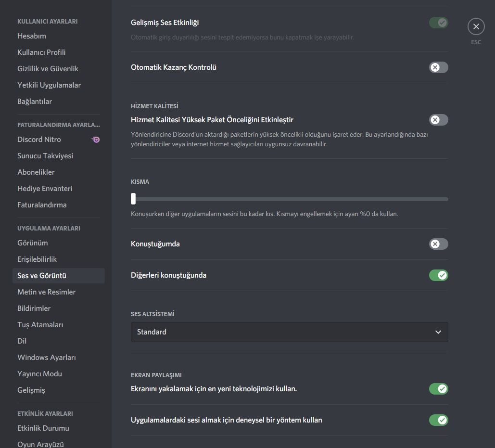Open Tuş Atamaları settings
The width and height of the screenshot is (495, 448).
tap(40, 325)
